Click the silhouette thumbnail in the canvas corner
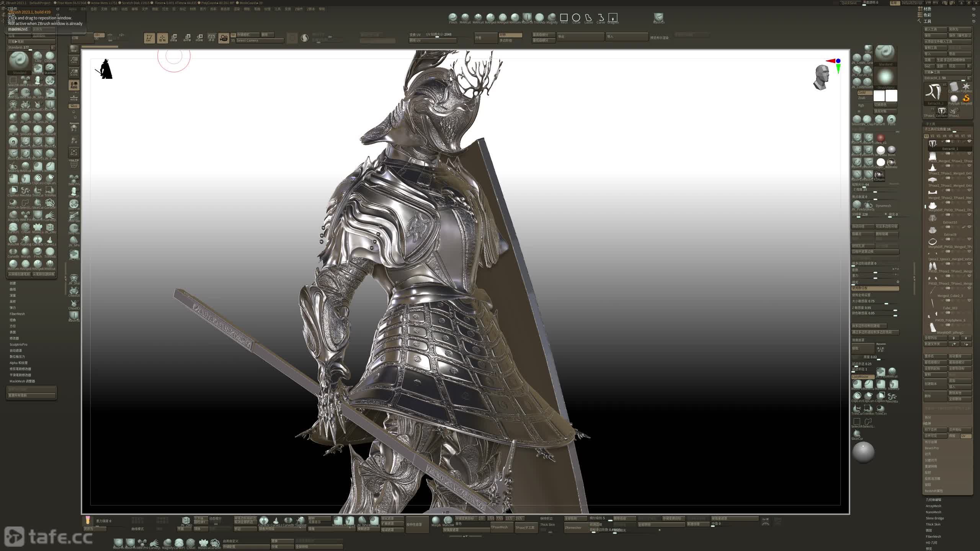Image resolution: width=980 pixels, height=551 pixels. 105,69
